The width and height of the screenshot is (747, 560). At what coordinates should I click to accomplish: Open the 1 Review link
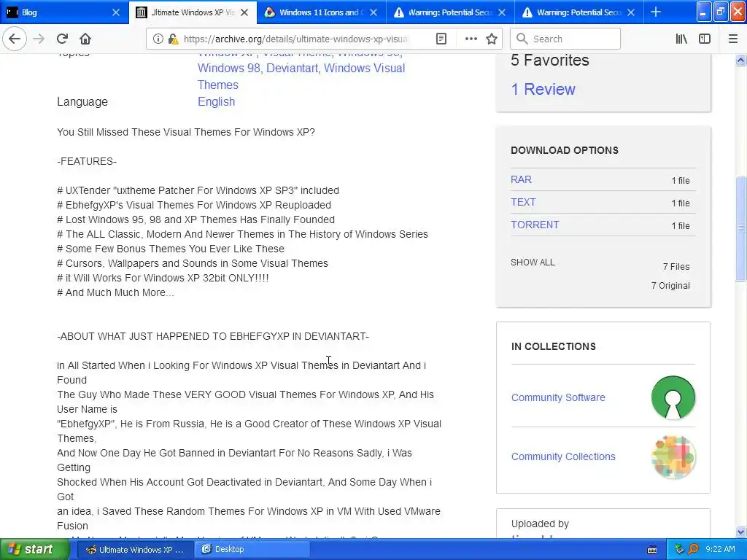pyautogui.click(x=543, y=89)
